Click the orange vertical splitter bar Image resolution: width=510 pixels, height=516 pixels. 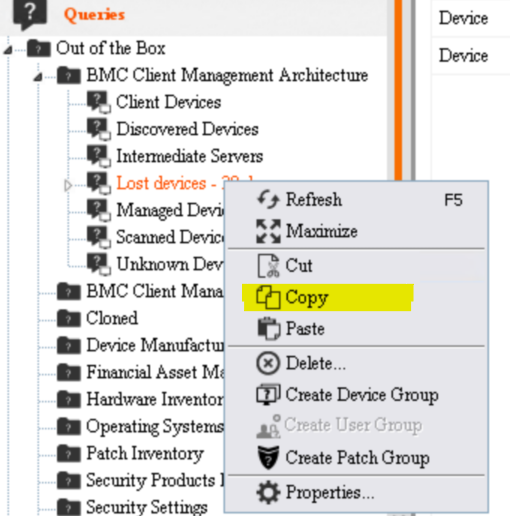pos(398,90)
